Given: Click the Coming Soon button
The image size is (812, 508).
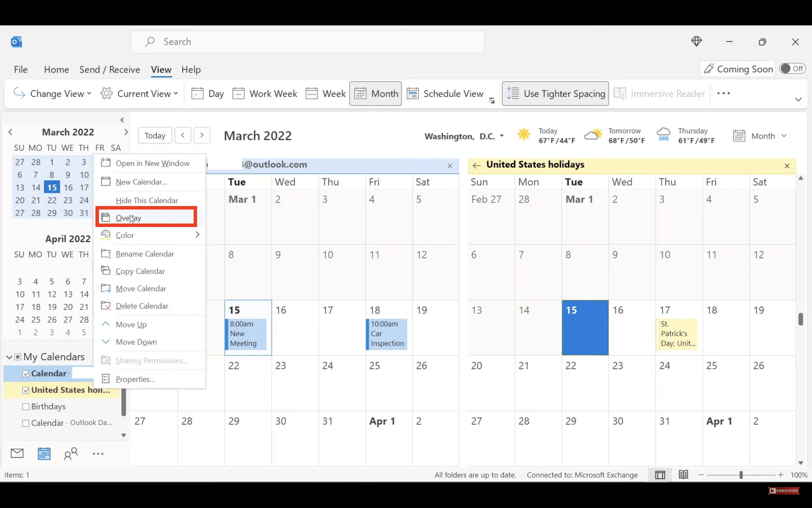Looking at the screenshot, I should tap(738, 69).
